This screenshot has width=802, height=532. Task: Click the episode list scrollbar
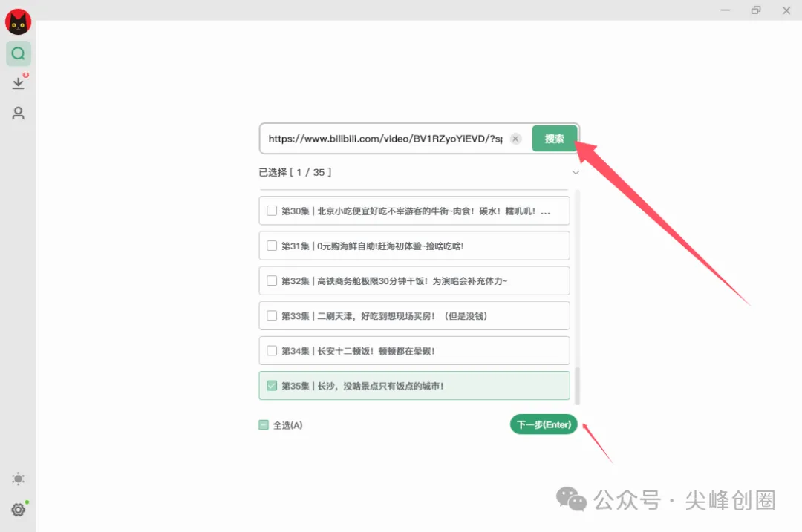pos(578,386)
